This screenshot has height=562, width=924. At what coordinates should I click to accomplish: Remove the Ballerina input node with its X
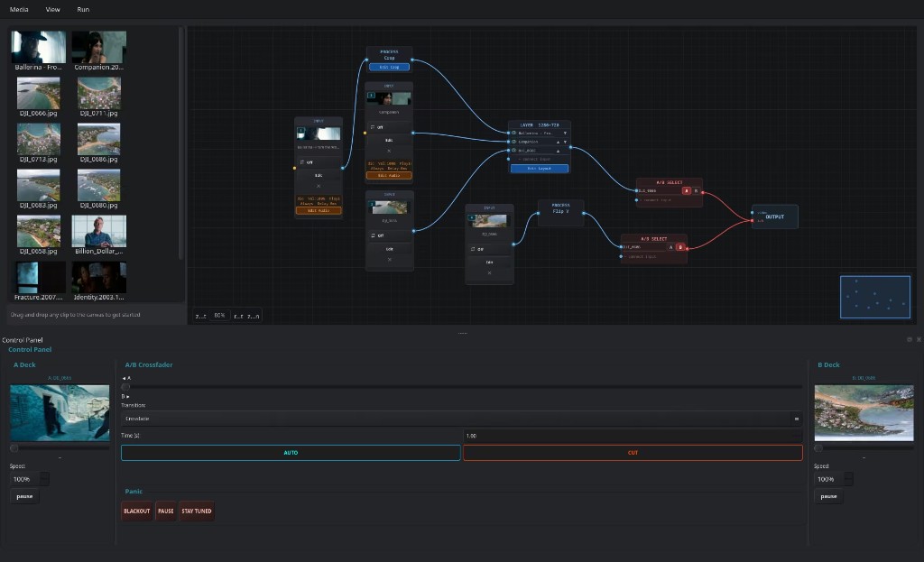coord(319,186)
